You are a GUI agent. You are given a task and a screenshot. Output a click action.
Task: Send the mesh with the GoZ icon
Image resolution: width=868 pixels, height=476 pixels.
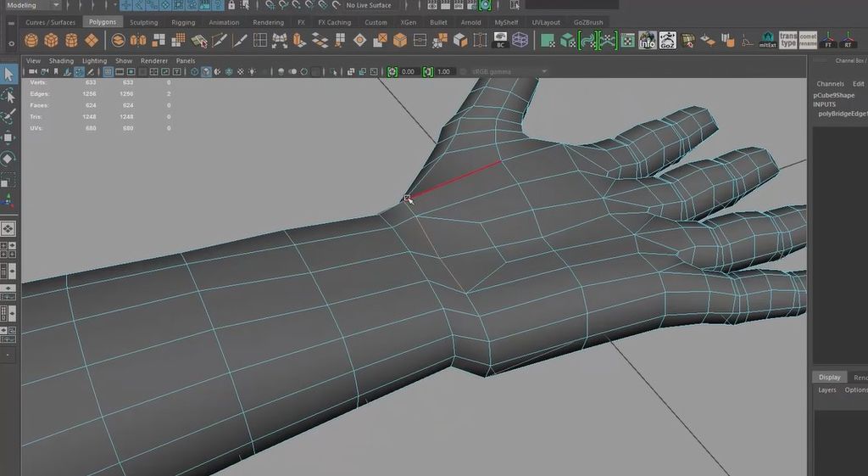[668, 41]
